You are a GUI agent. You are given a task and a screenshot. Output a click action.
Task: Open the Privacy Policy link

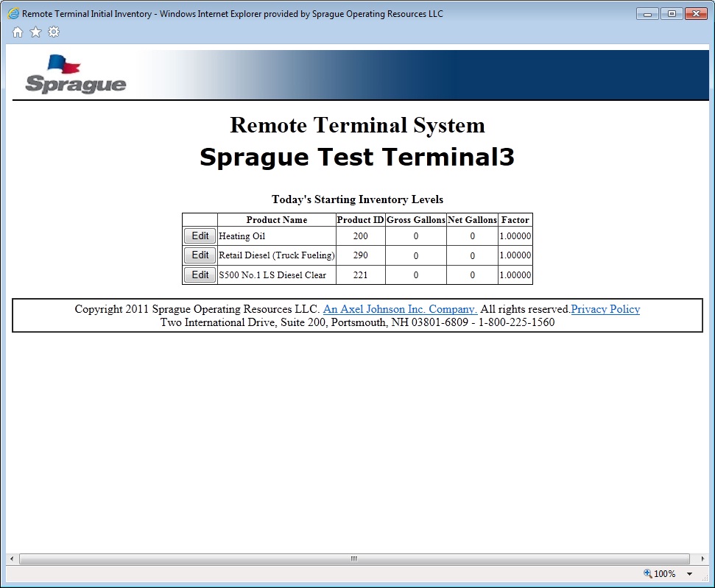click(x=605, y=309)
